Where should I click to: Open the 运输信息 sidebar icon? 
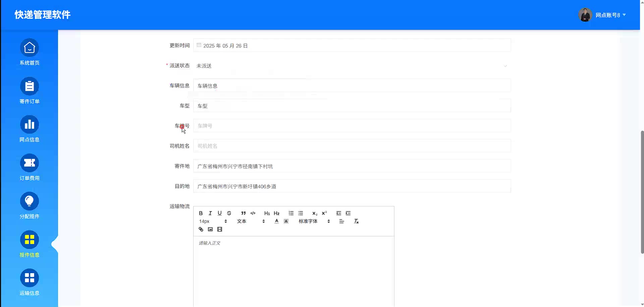(x=30, y=278)
